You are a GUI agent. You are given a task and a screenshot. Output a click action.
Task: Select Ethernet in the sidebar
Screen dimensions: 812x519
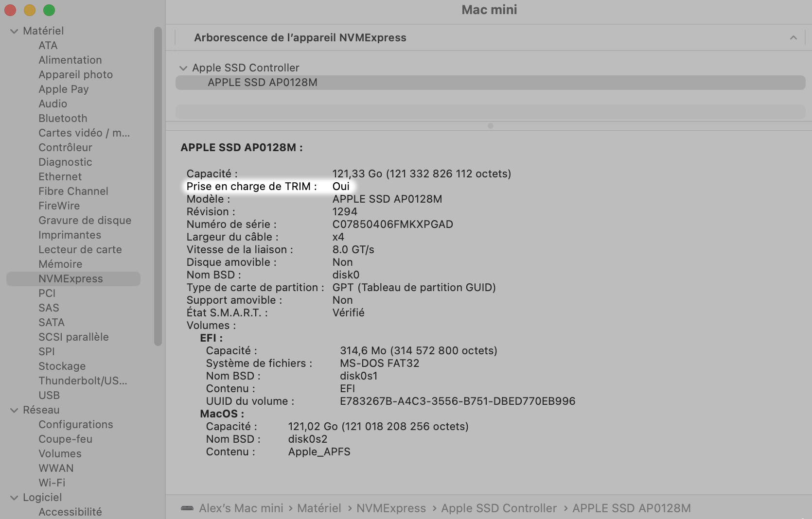60,176
